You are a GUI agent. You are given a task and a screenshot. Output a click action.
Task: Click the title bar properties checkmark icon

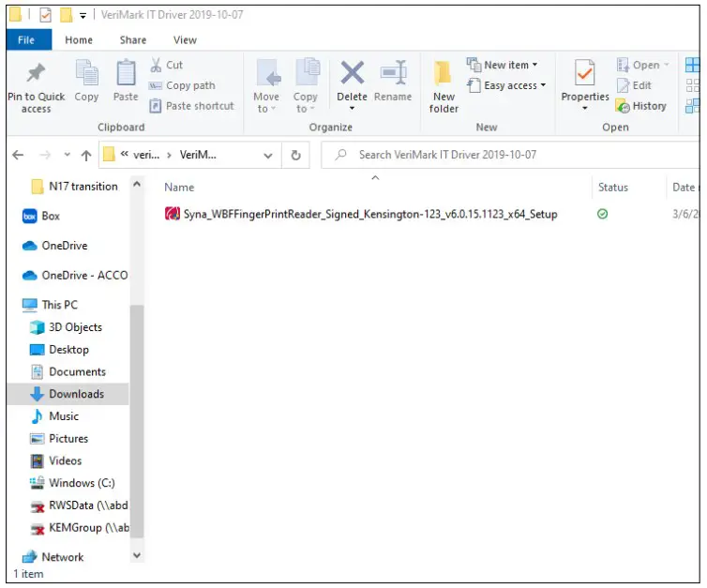point(45,15)
